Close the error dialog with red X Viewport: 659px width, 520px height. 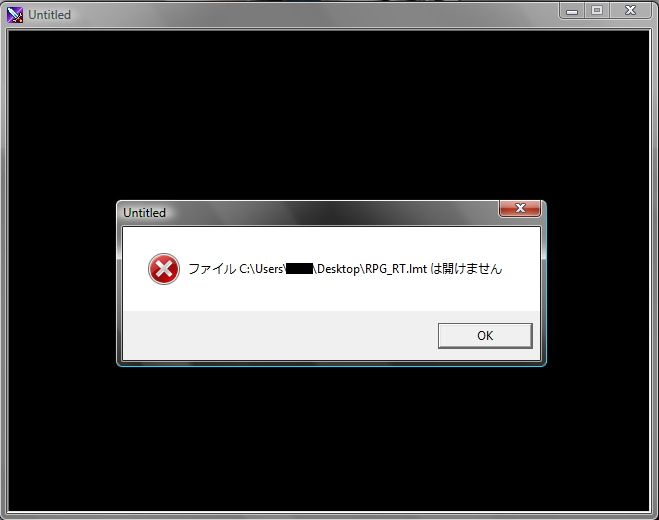520,208
